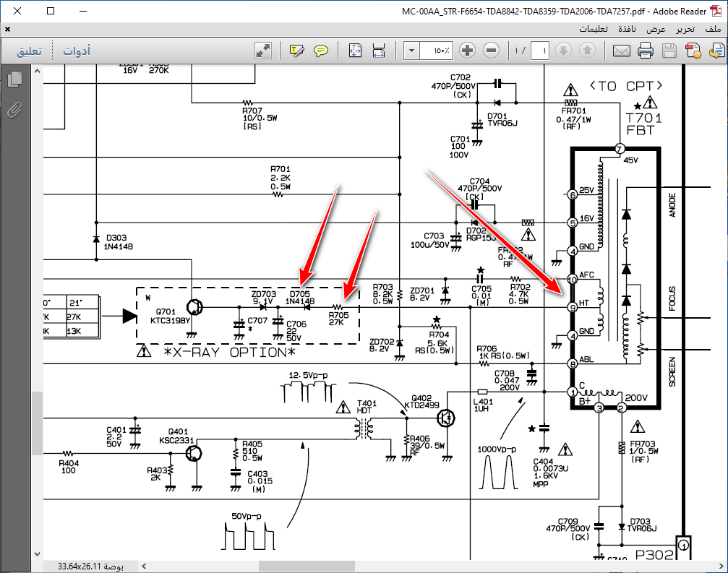728x573 pixels.
Task: Select the Highlight Text tool
Action: coord(296,51)
